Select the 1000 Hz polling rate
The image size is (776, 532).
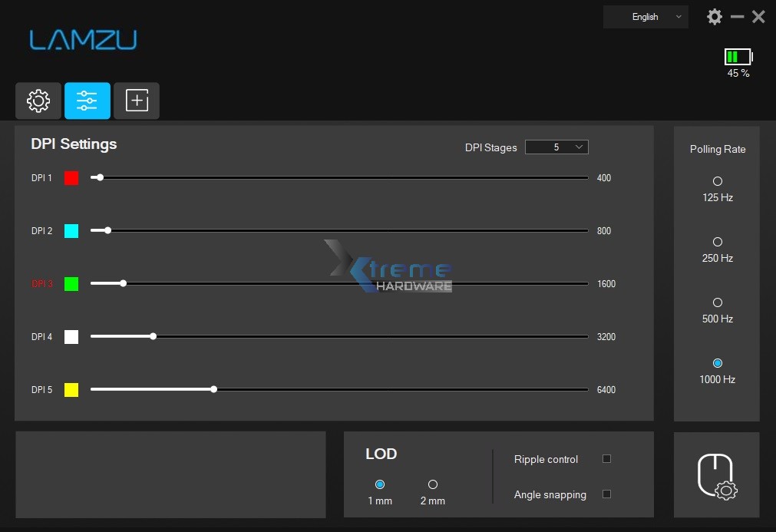716,363
